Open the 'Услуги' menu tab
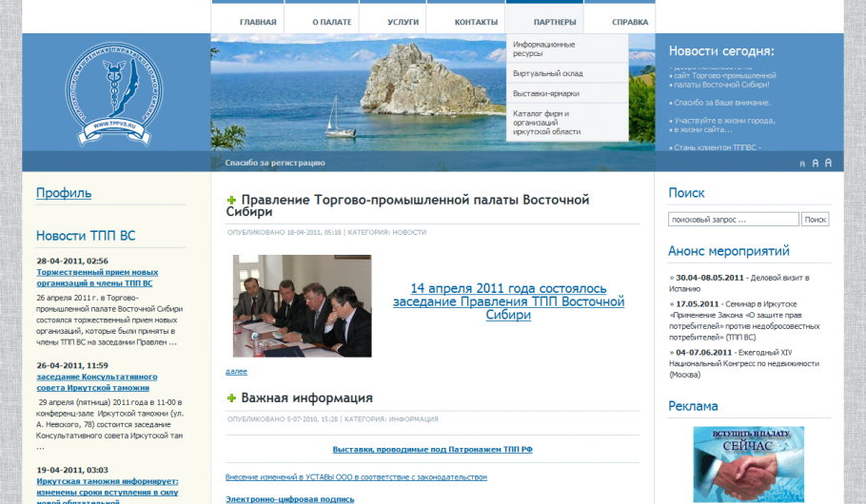The width and height of the screenshot is (866, 504). pyautogui.click(x=403, y=22)
